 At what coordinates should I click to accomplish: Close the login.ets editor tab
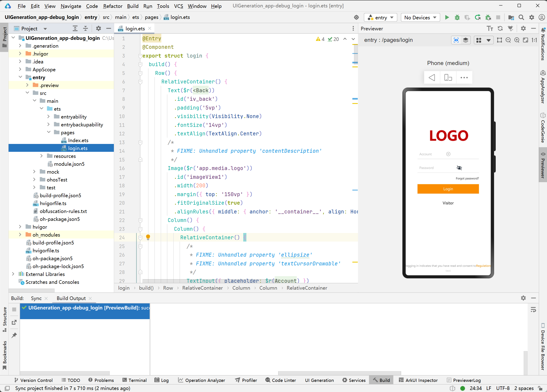pyautogui.click(x=150, y=28)
